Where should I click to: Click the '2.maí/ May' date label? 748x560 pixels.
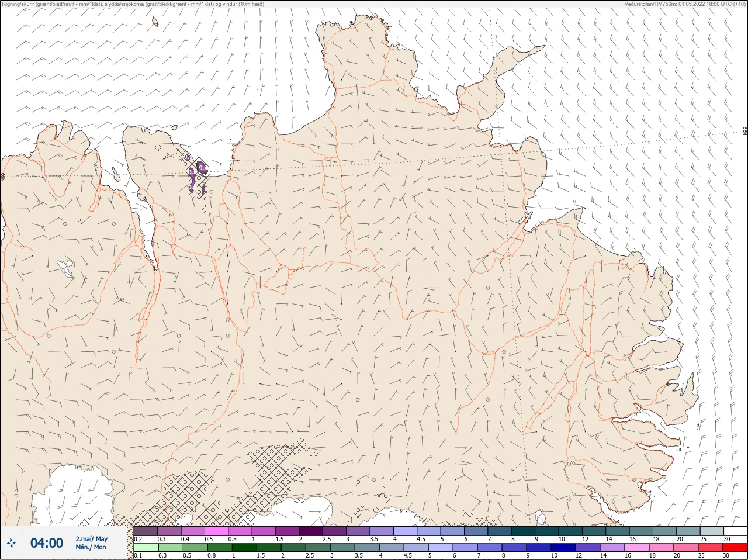pos(91,539)
